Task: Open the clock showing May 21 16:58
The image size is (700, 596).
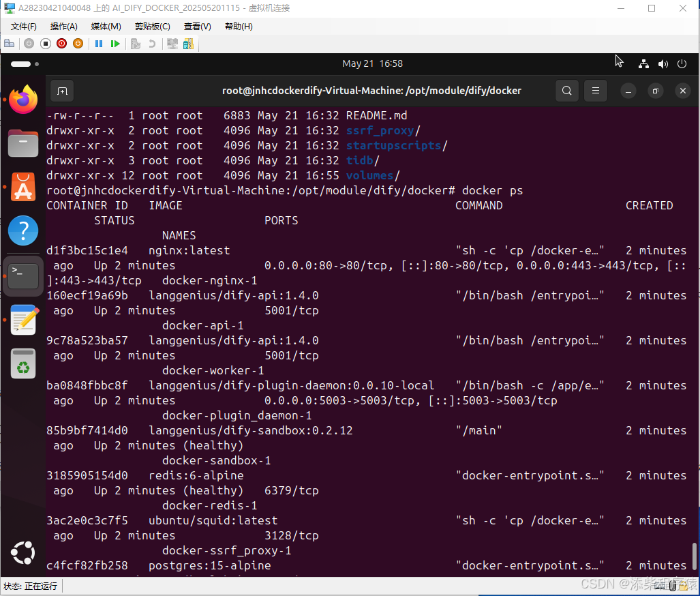Action: coord(372,63)
